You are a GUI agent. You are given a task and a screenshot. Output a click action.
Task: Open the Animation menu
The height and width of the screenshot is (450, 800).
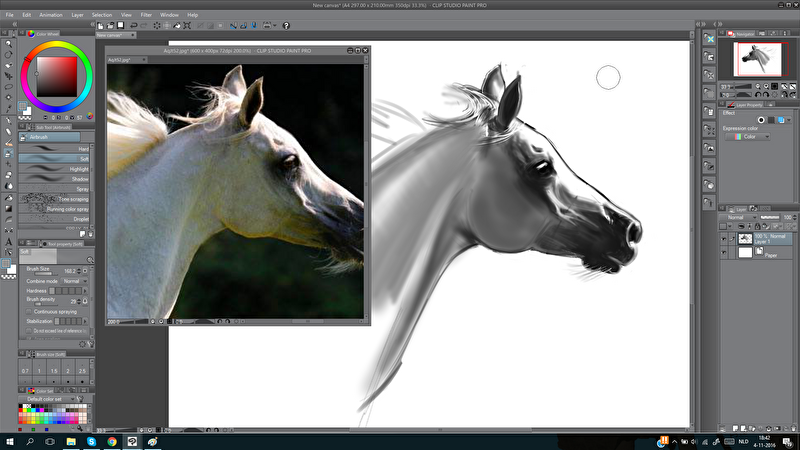[x=51, y=15]
